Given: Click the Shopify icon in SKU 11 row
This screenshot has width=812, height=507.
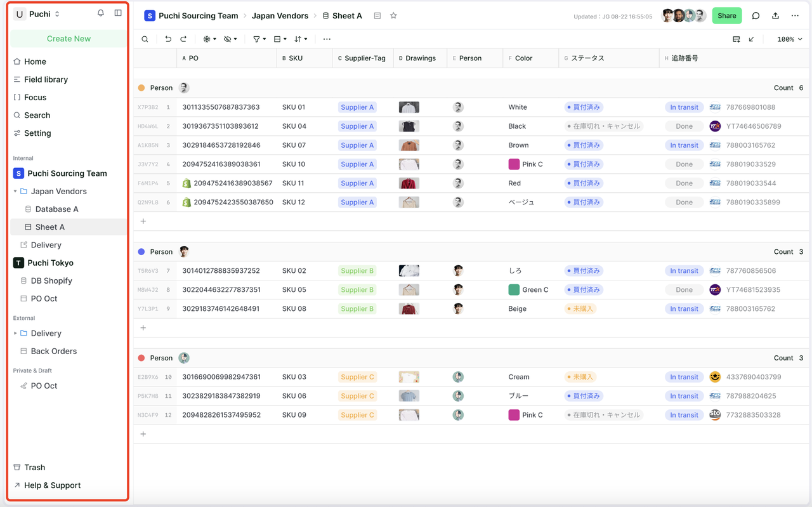Looking at the screenshot, I should click(x=187, y=183).
